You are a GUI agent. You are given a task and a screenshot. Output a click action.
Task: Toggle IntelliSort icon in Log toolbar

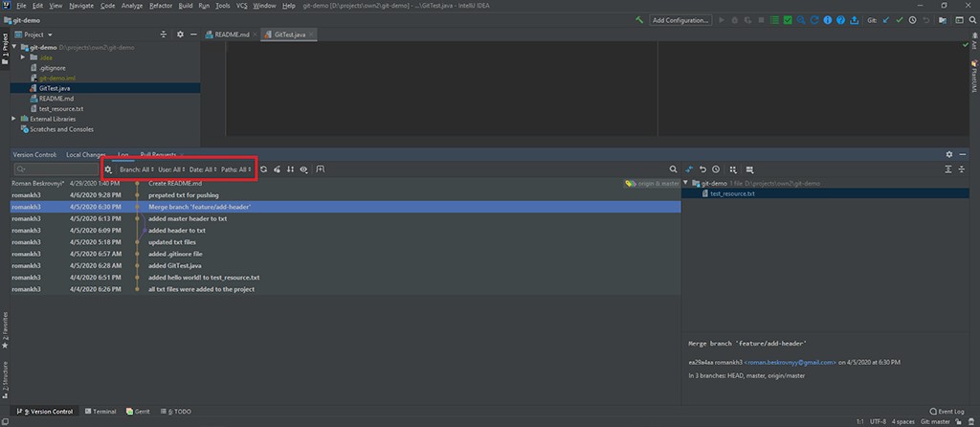point(290,169)
